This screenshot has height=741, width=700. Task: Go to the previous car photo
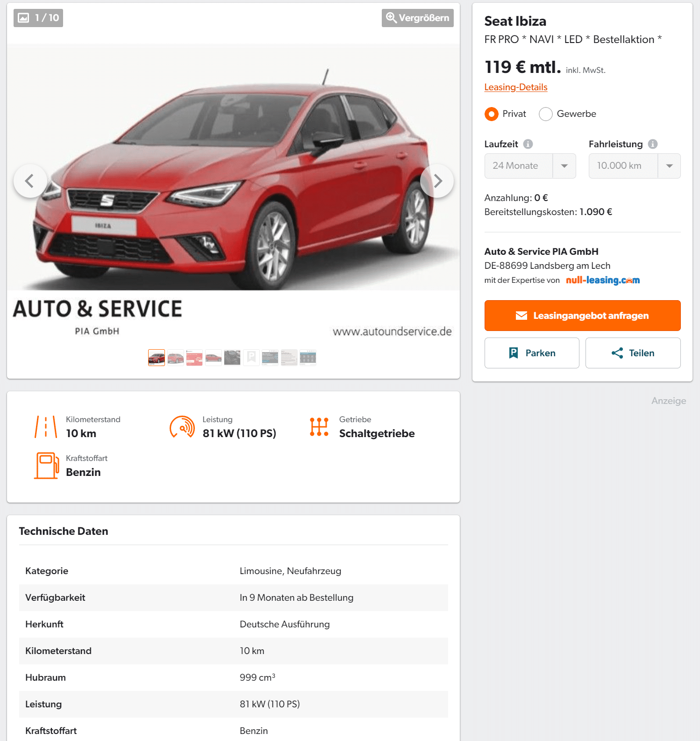point(30,181)
